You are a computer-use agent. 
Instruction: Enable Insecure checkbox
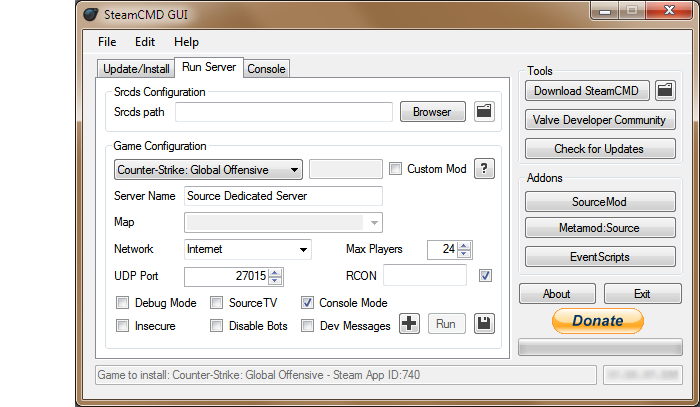tap(122, 325)
